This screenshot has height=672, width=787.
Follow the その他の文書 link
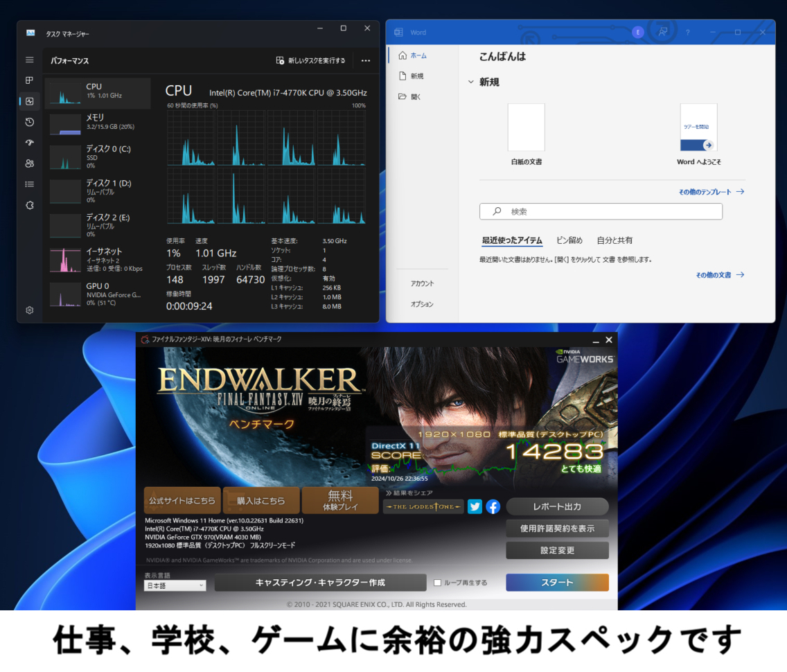click(720, 275)
